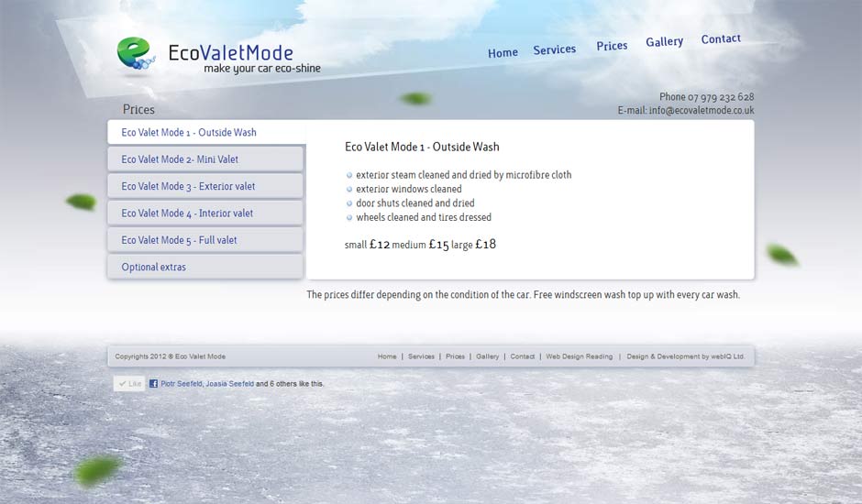Select Eco Valet Mode 4 - Interior valet tab

click(x=205, y=214)
